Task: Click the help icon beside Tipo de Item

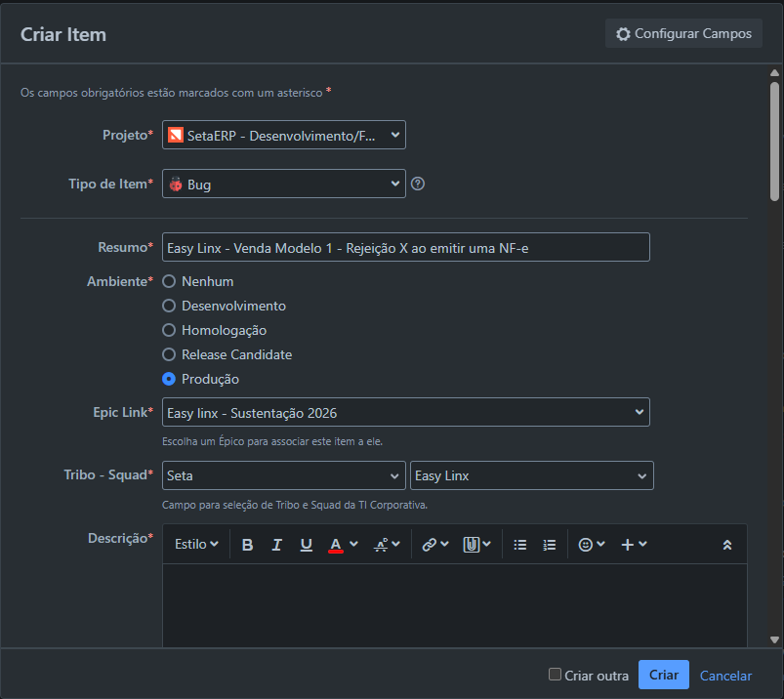Action: pos(418,184)
